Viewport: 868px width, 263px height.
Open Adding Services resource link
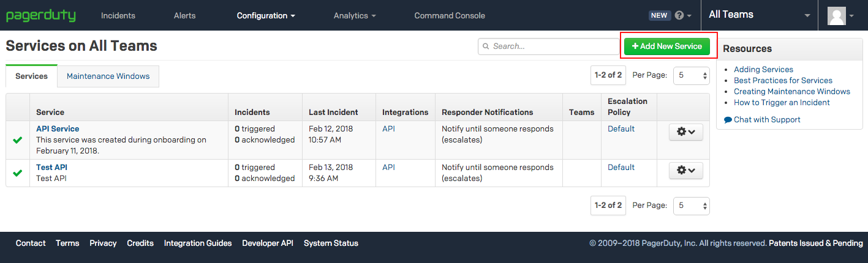pos(763,69)
